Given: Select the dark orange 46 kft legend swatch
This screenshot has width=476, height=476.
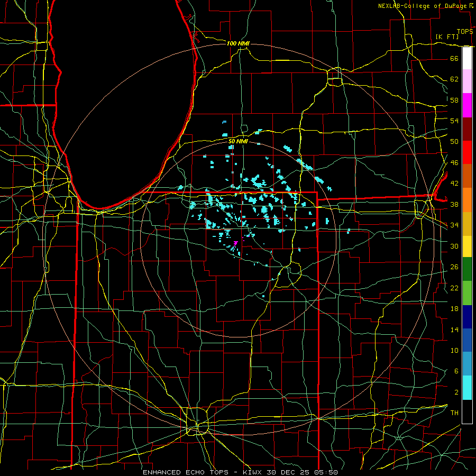Looking at the screenshot, I should tap(467, 176).
